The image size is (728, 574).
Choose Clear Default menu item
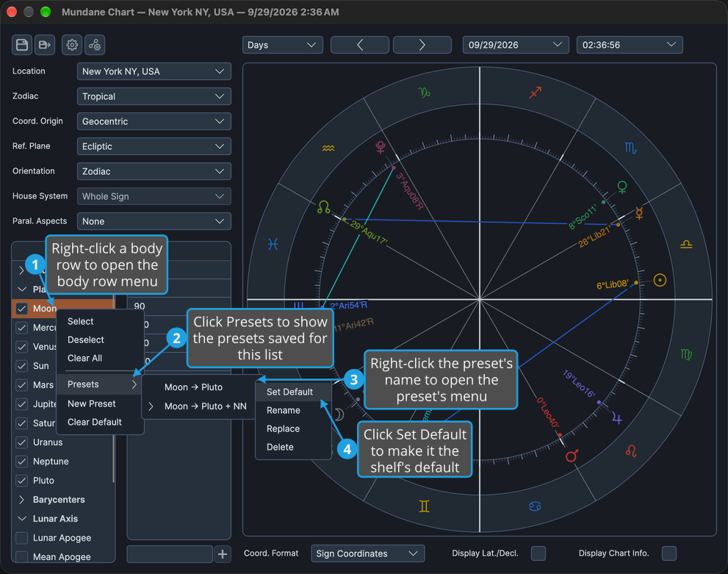click(100, 422)
